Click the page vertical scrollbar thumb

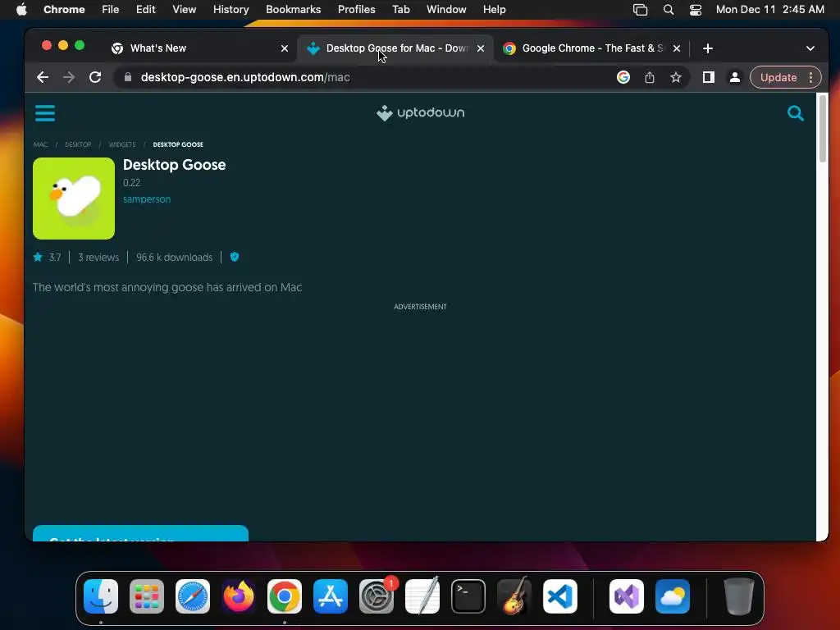click(x=823, y=129)
